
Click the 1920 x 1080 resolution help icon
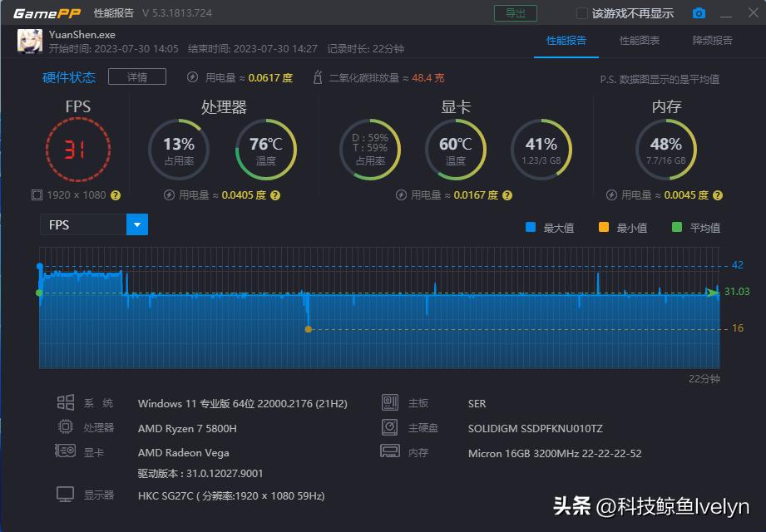point(115,195)
